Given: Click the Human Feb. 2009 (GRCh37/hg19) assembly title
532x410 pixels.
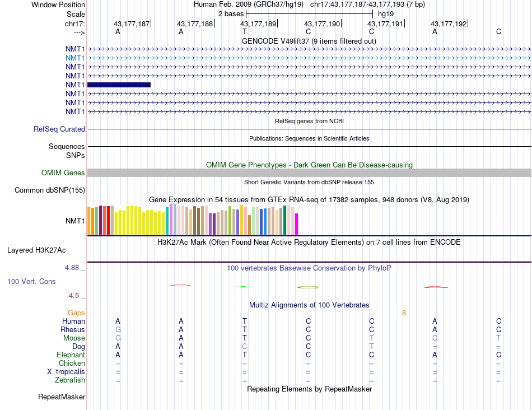Looking at the screenshot, I should point(250,4).
